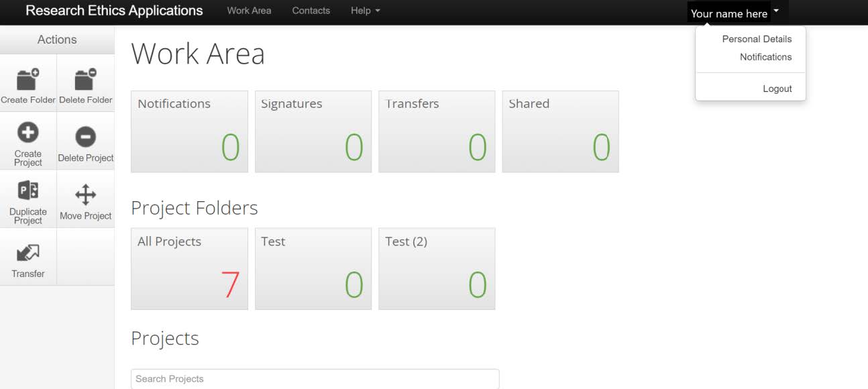Collapse the account menu via its caret arrow
This screenshot has height=389, width=868.
click(776, 11)
